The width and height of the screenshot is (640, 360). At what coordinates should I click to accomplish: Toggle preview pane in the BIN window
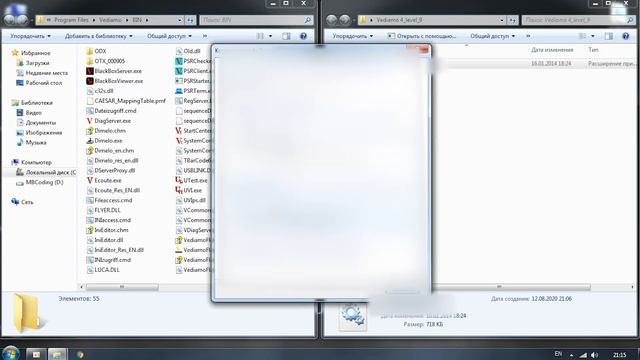pos(286,36)
